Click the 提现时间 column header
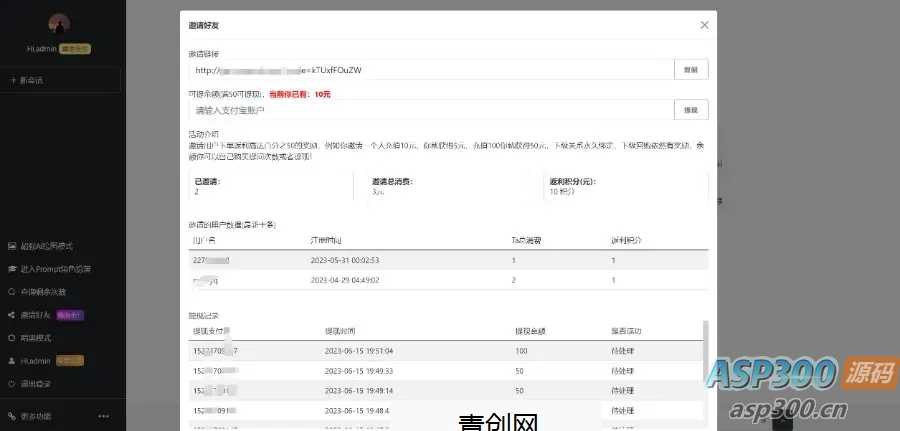This screenshot has height=431, width=900. pos(340,331)
